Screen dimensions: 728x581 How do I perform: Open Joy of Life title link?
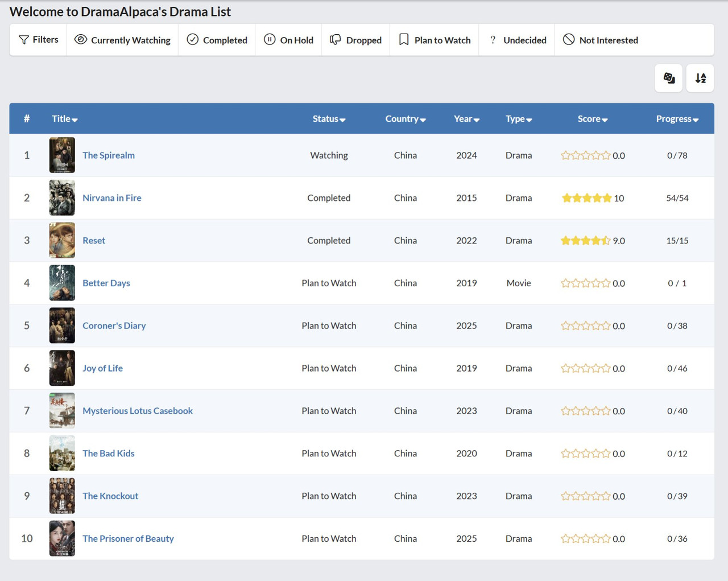pos(103,368)
